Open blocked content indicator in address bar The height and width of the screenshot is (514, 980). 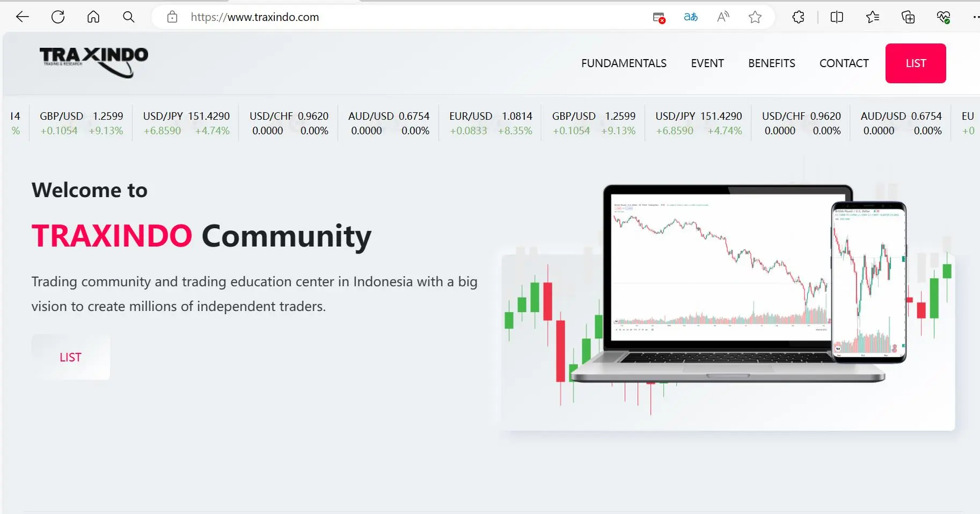pyautogui.click(x=659, y=18)
